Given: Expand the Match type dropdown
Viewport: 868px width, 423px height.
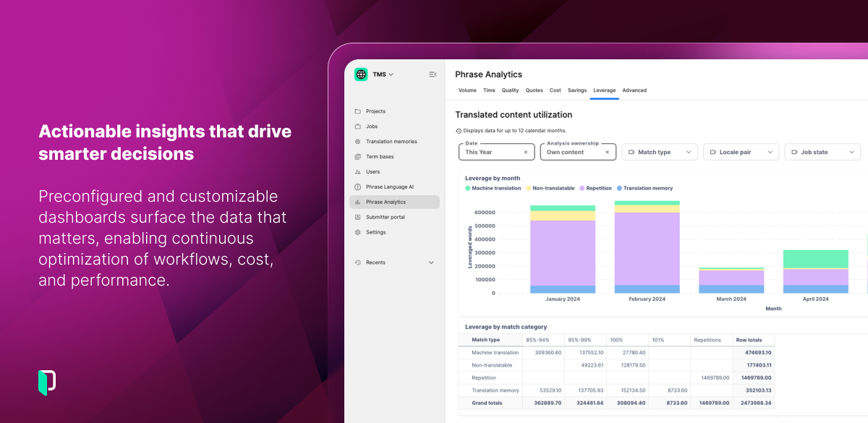Looking at the screenshot, I should (x=660, y=153).
